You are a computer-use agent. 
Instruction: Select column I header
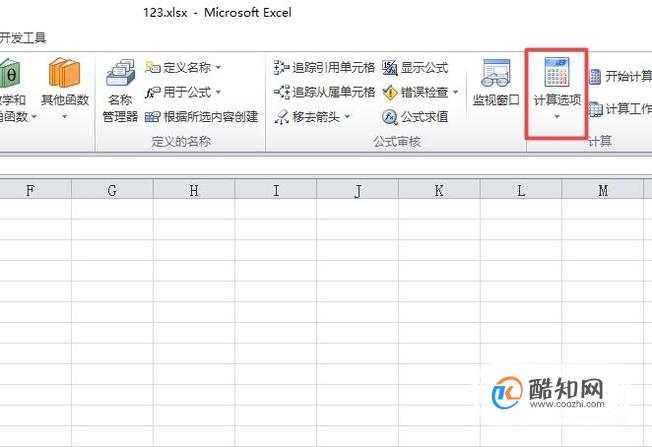(276, 190)
